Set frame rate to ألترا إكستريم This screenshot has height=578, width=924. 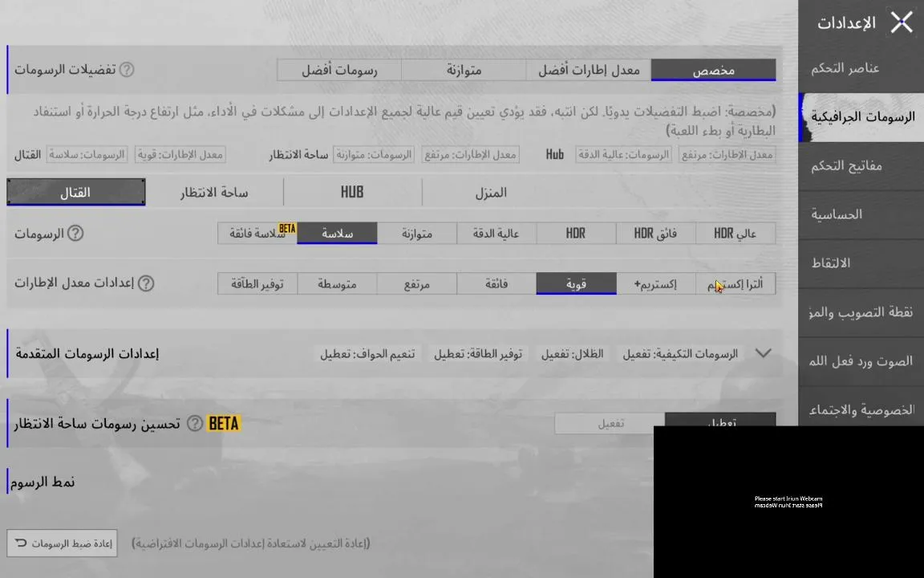pos(736,283)
